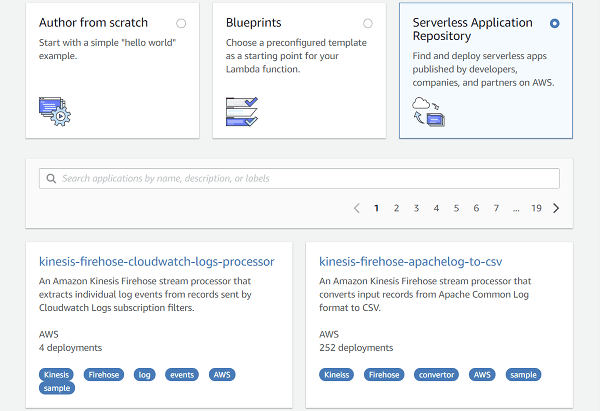This screenshot has width=600, height=411.
Task: Click the Kineiss tag on apachelog-to-csv card
Action: pos(337,375)
